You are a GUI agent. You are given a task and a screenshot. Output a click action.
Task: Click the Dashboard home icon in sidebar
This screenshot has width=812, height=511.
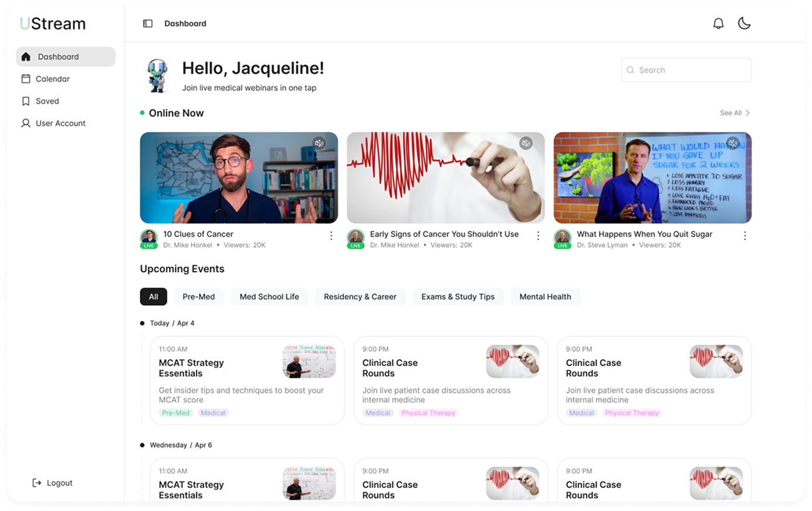coord(26,56)
